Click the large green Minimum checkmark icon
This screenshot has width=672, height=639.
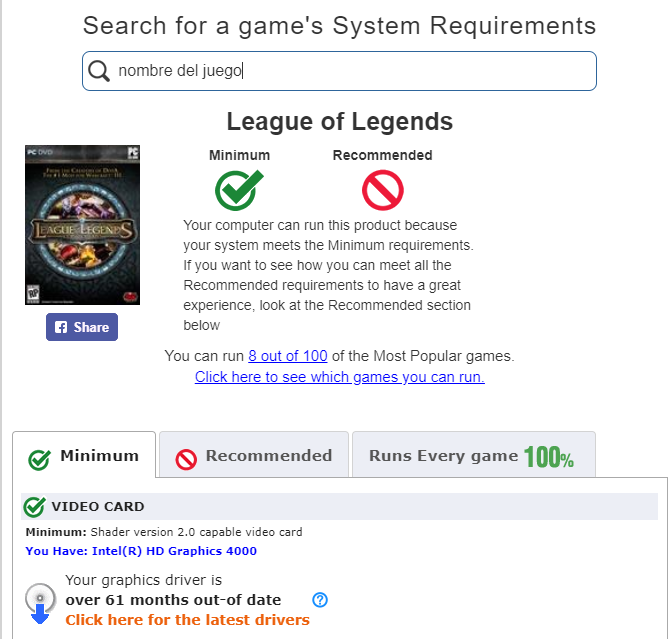click(x=239, y=190)
